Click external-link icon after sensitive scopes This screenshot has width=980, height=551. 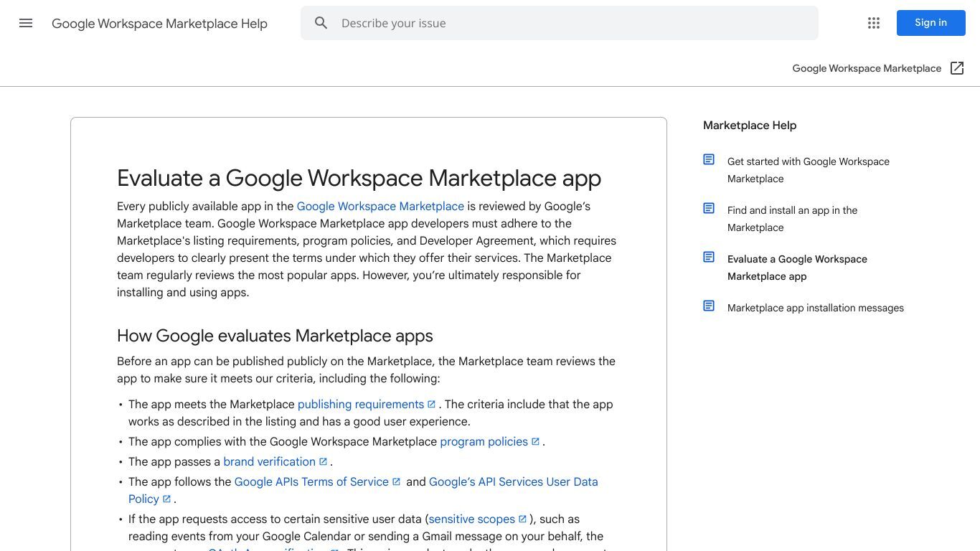point(522,519)
